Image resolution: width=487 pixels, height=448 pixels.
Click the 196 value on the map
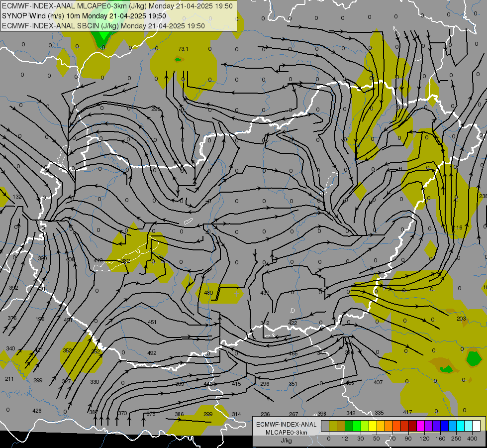pos(40,319)
